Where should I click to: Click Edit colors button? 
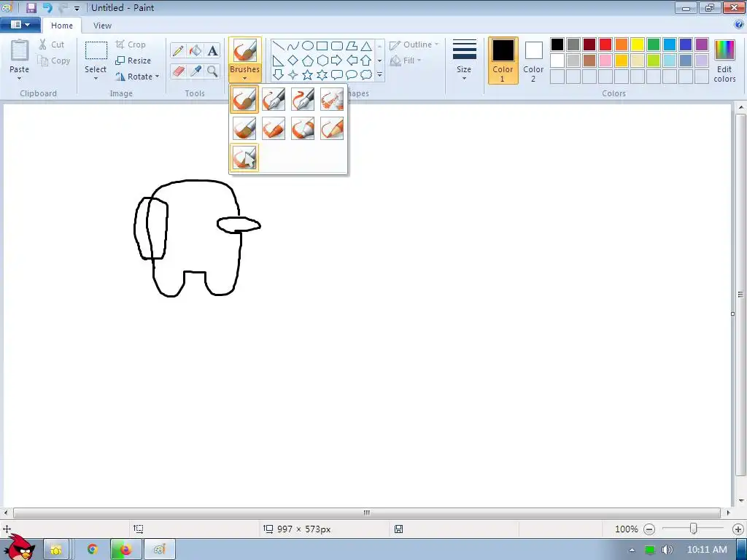(x=724, y=61)
